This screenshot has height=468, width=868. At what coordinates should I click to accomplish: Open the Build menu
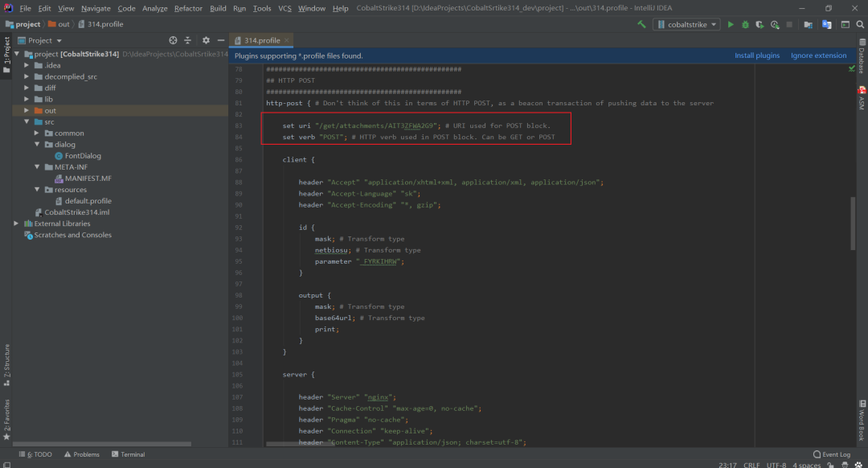point(218,8)
